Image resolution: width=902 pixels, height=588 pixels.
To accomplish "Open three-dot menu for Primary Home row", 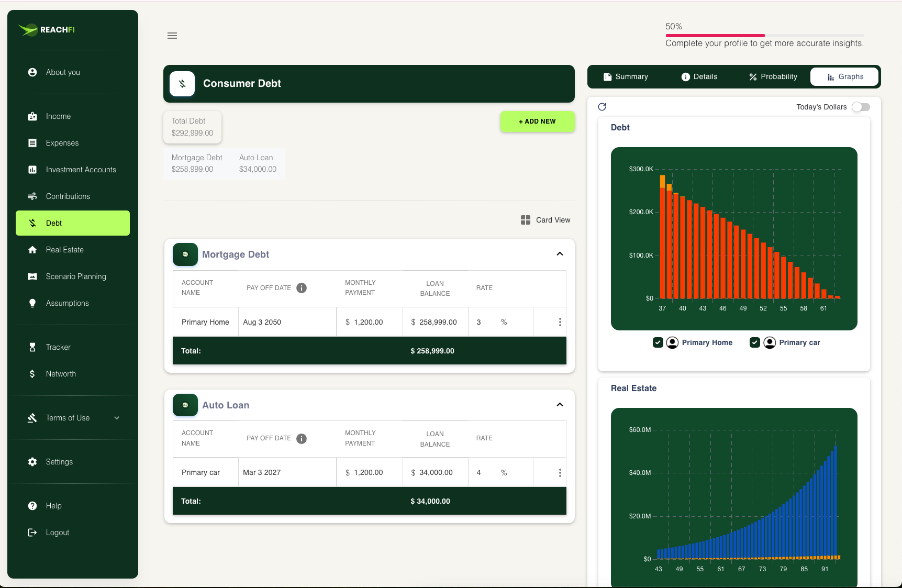I will point(560,322).
